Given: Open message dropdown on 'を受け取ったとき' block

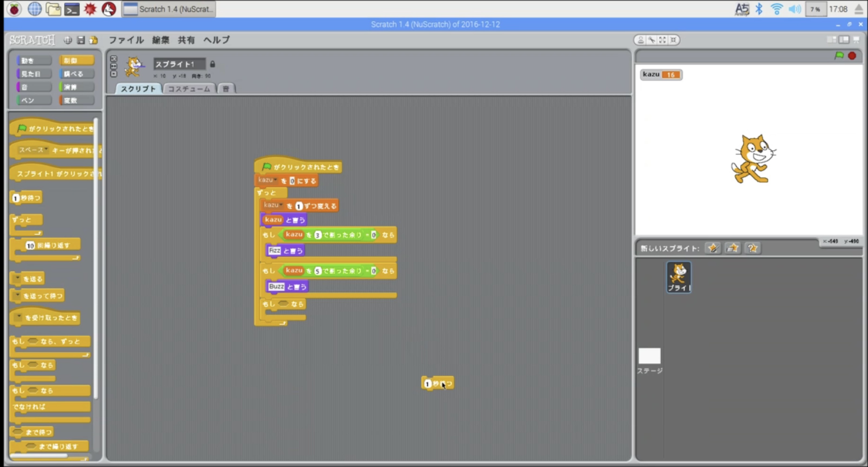Looking at the screenshot, I should tap(19, 317).
